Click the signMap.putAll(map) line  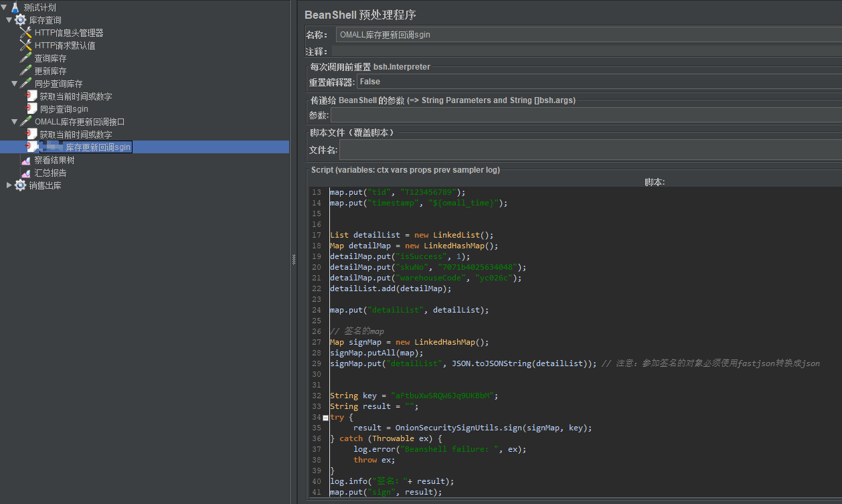click(377, 353)
